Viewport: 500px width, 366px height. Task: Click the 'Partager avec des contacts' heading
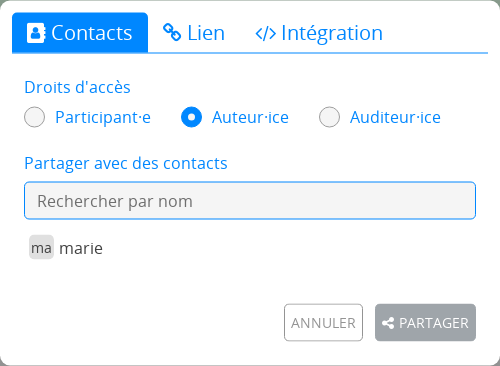(x=126, y=164)
